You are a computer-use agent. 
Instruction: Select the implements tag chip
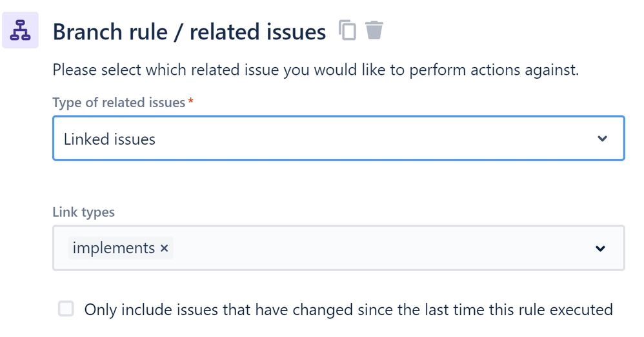click(x=114, y=248)
